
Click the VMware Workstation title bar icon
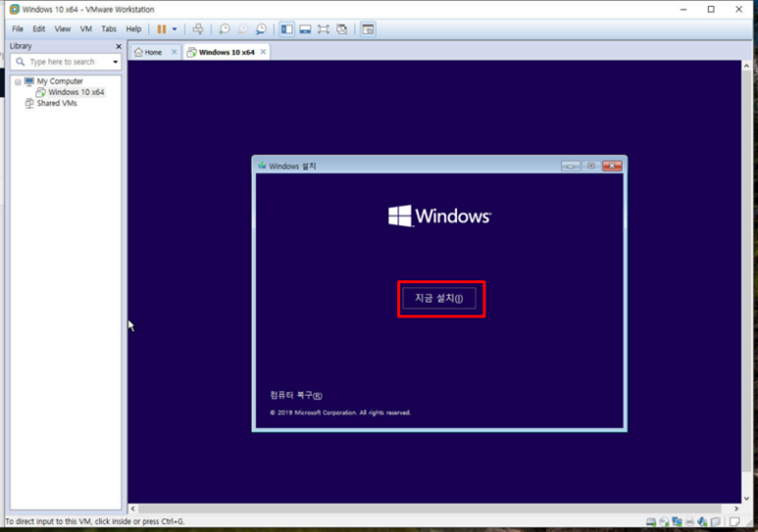tap(15, 9)
